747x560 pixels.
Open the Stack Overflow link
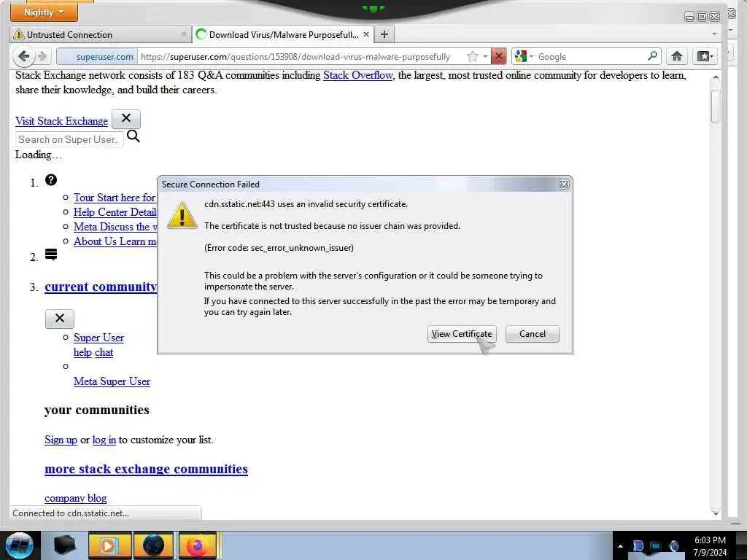click(358, 75)
